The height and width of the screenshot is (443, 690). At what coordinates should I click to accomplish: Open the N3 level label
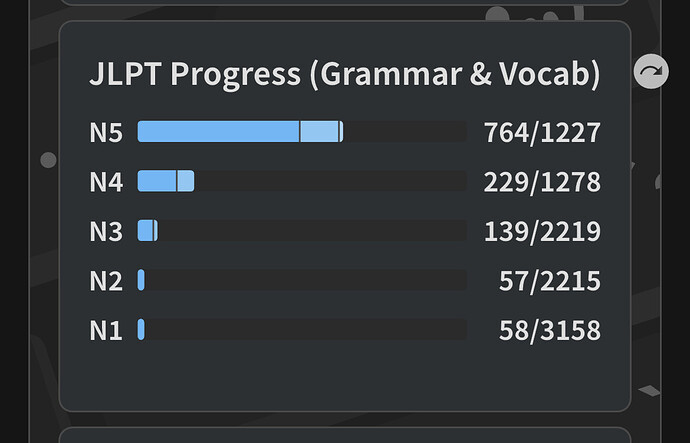pos(105,232)
